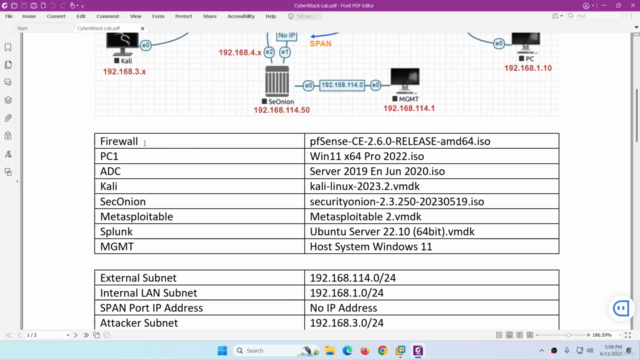Click the Foxit logo icon in title bar

pos(4,6)
